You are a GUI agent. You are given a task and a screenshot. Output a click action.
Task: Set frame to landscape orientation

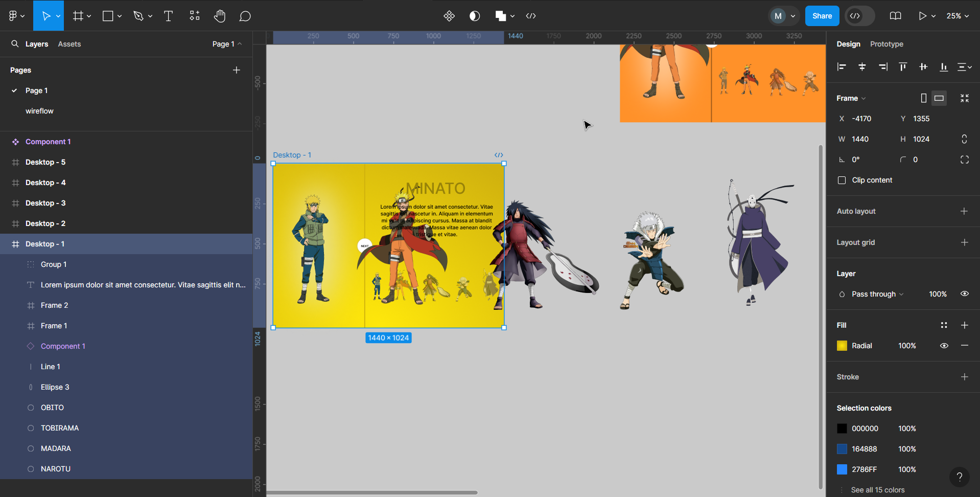939,98
